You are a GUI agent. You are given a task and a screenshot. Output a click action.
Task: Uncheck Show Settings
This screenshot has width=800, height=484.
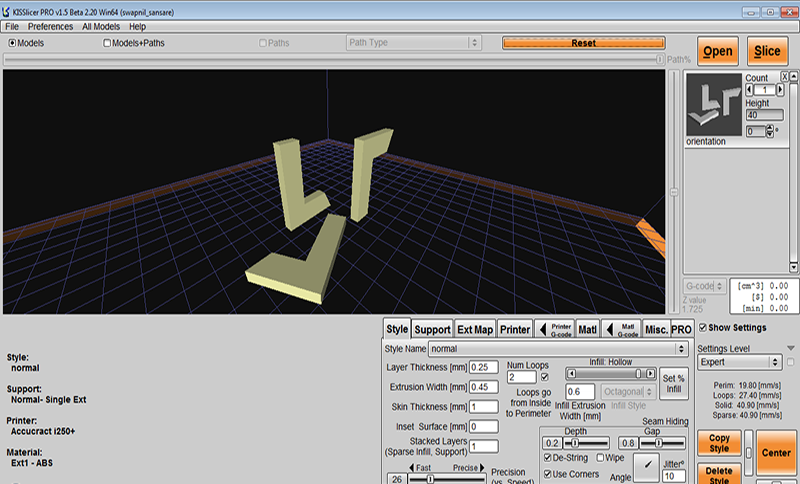tap(703, 327)
